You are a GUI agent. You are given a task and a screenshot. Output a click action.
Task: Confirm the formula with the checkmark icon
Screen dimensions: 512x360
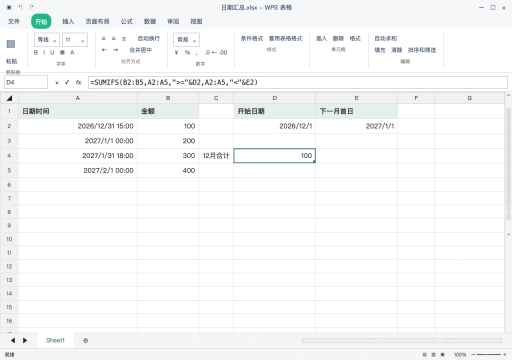pos(67,82)
